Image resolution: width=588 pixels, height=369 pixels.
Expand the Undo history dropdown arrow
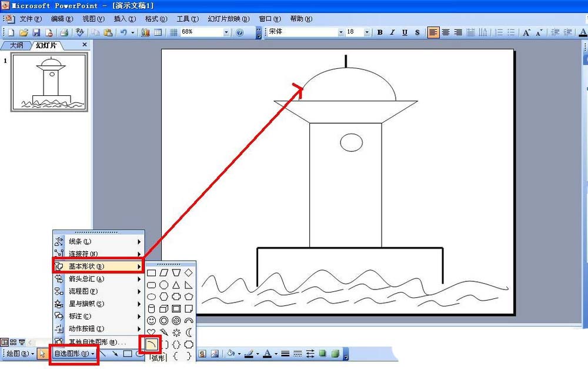pos(132,32)
